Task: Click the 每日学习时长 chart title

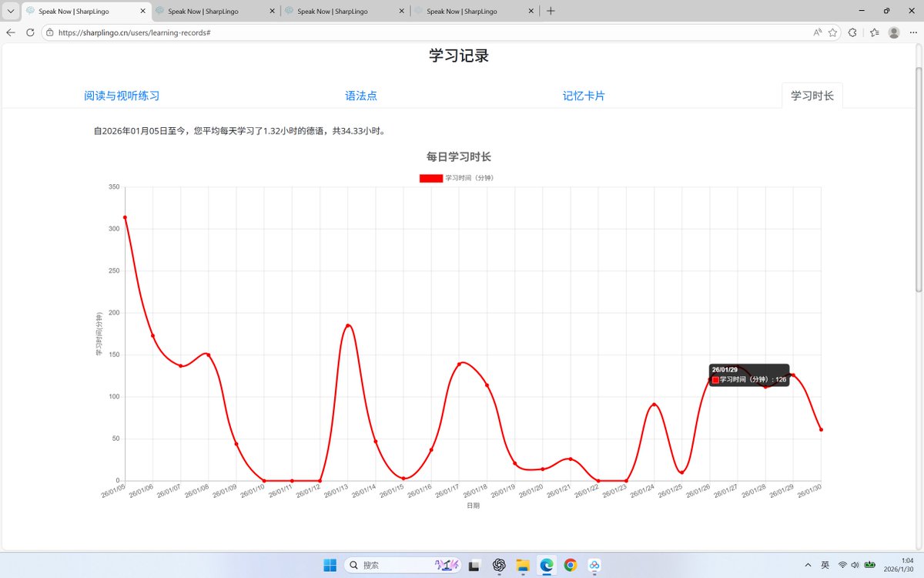Action: (459, 156)
